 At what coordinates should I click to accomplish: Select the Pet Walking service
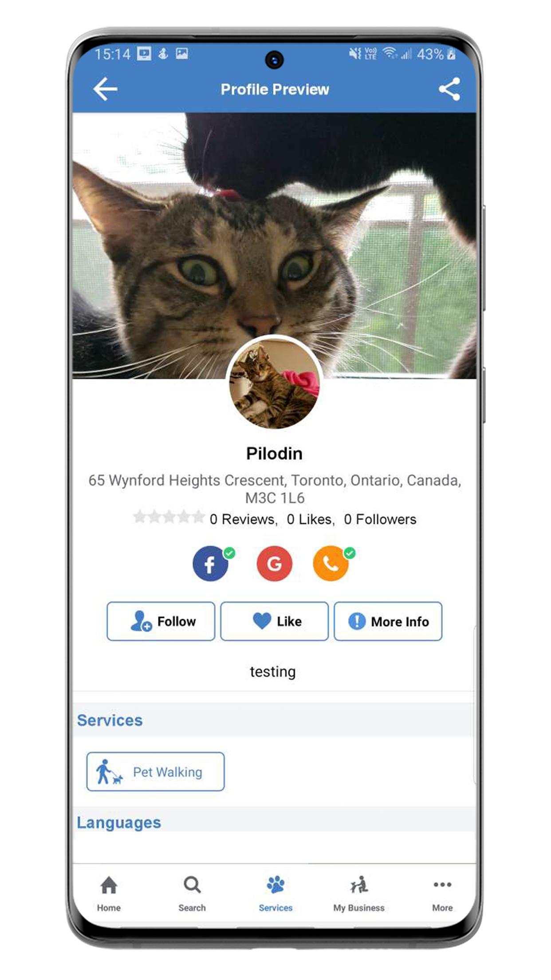point(155,771)
